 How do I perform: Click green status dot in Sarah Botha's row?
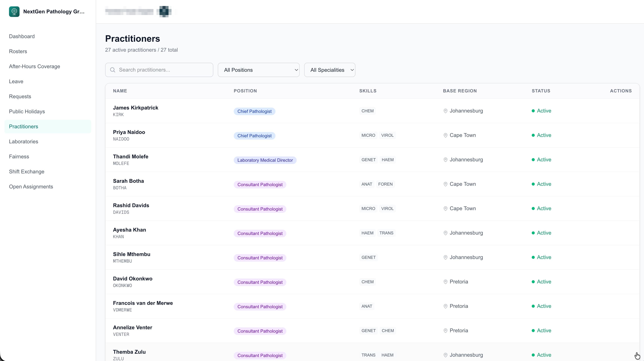point(533,184)
